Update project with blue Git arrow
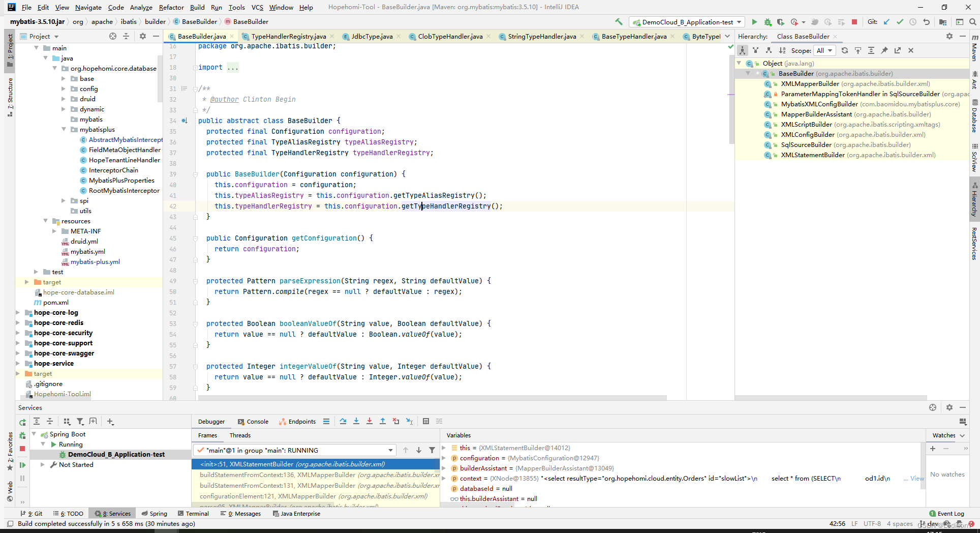Image resolution: width=980 pixels, height=533 pixels. pos(887,22)
